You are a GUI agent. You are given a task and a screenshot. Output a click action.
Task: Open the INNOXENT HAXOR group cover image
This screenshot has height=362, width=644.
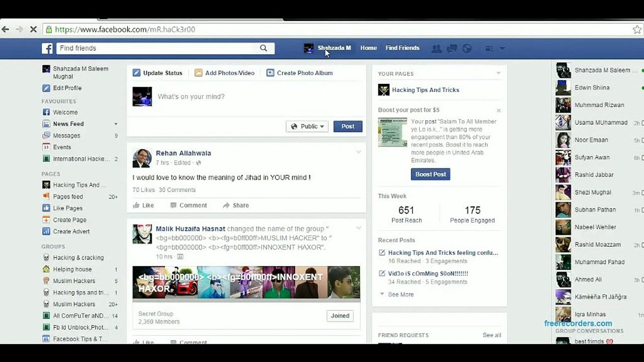pos(246,283)
